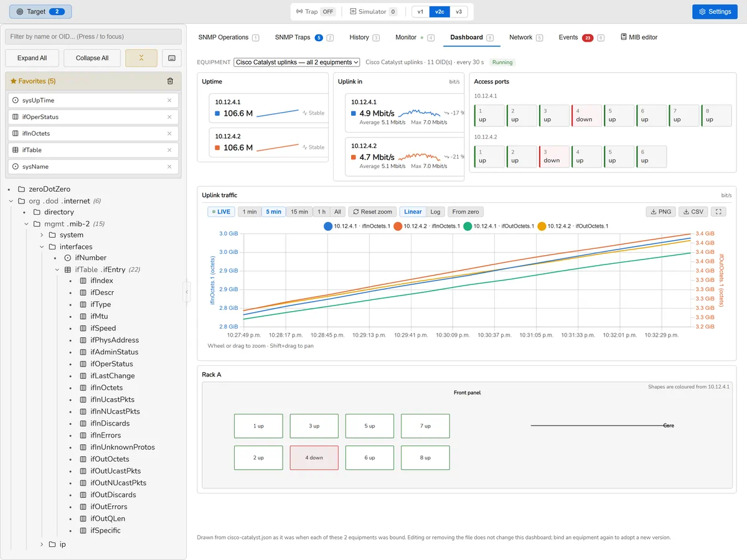The width and height of the screenshot is (747, 560).
Task: Click the yellow collapse-arrows icon button
Action: [141, 58]
